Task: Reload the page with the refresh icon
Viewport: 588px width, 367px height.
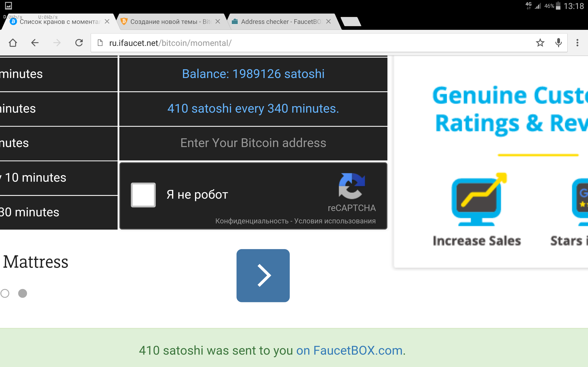Action: point(79,43)
